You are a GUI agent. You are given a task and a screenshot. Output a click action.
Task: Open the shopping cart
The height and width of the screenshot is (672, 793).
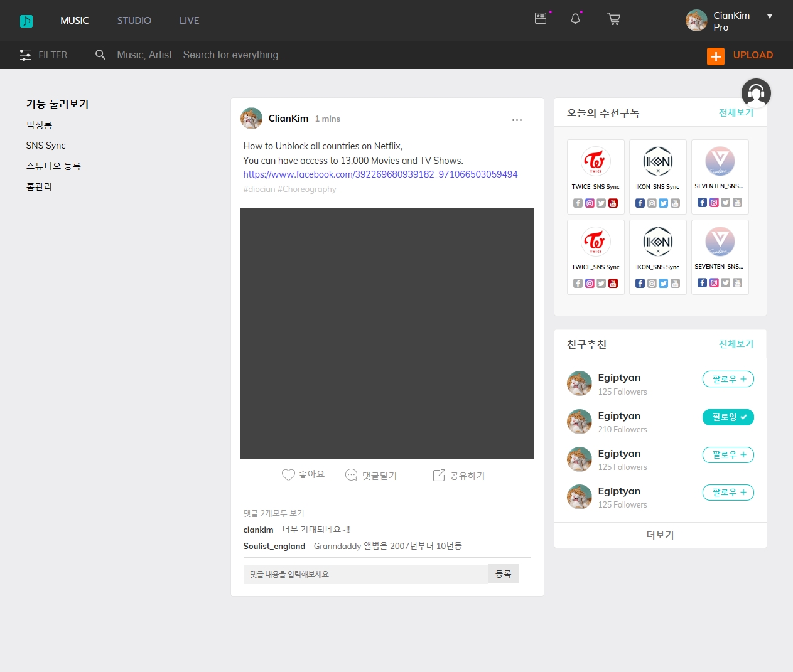[613, 19]
